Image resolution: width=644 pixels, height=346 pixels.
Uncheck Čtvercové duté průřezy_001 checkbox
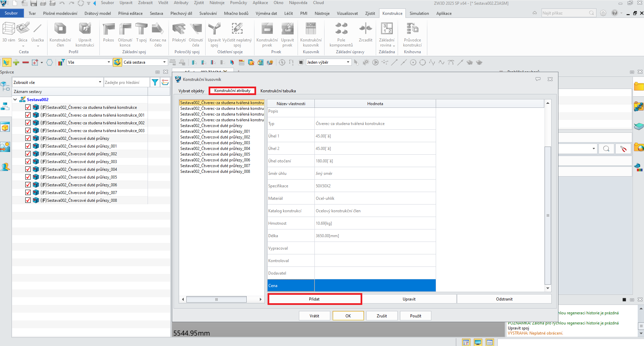(28, 146)
